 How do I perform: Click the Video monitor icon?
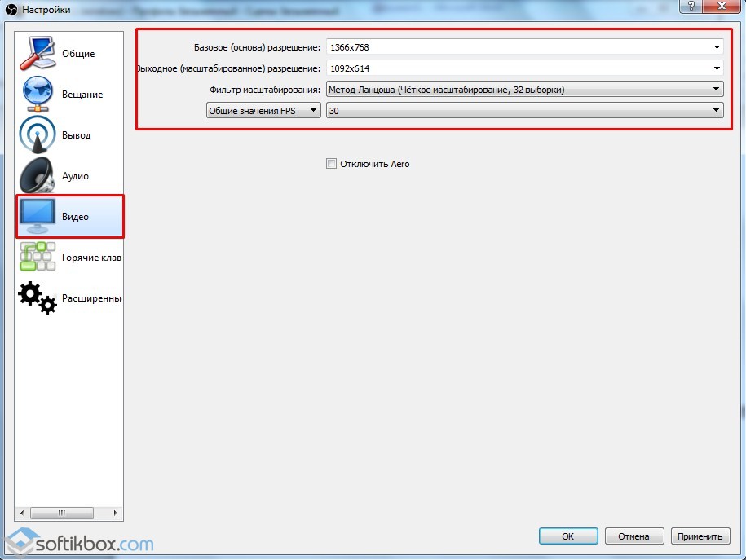[x=38, y=217]
